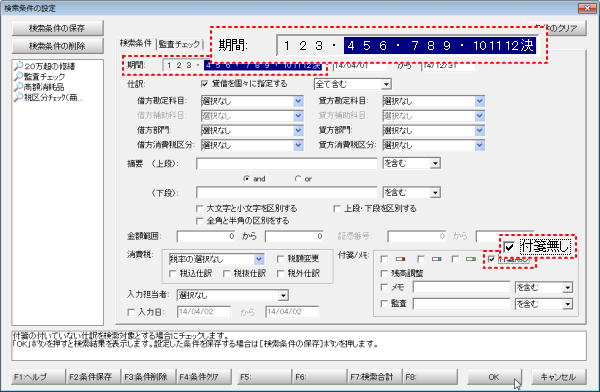Image resolution: width=600 pixels, height=392 pixels.
Task: Open the 借方消費税区分 dropdown
Action: point(298,145)
